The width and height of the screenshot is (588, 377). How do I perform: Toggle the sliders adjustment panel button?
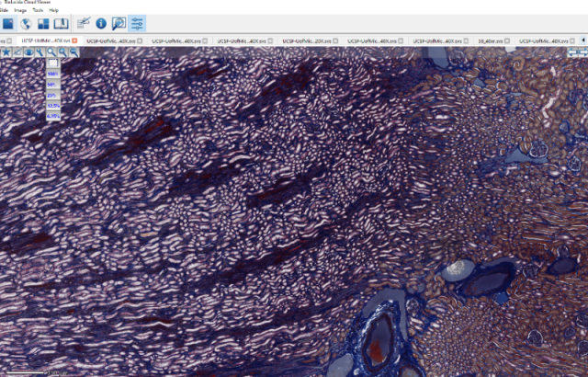pos(137,23)
